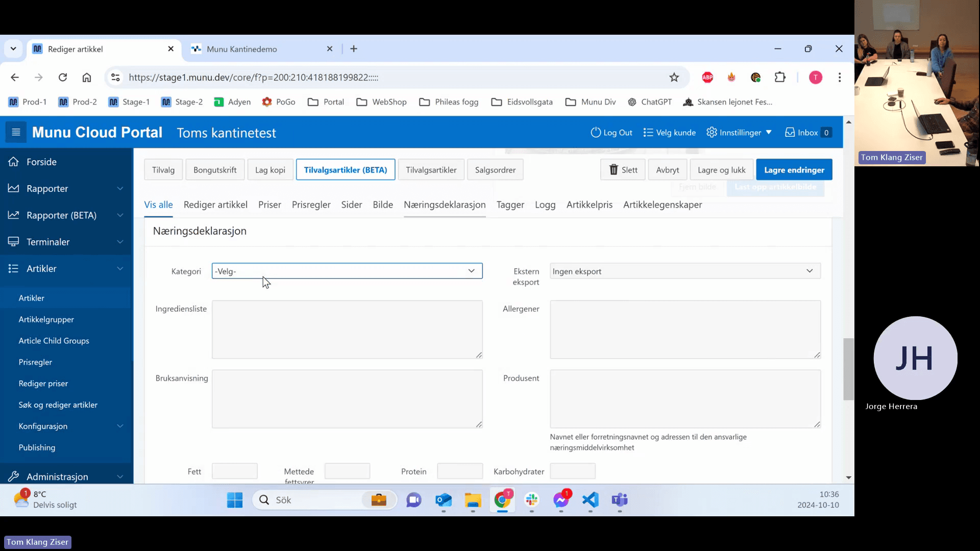The height and width of the screenshot is (551, 980).
Task: Go to Forside home icon
Action: pos(14,162)
